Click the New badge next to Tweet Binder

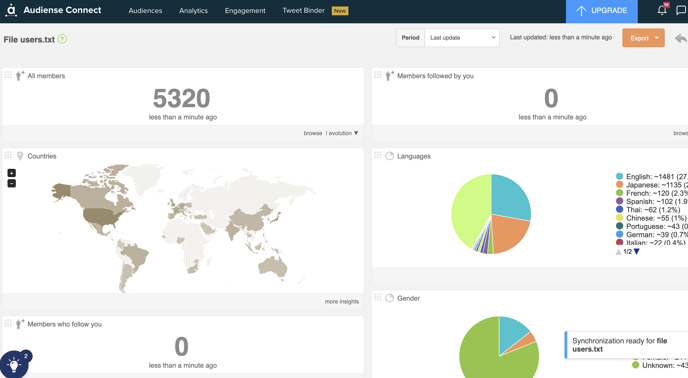(x=340, y=11)
